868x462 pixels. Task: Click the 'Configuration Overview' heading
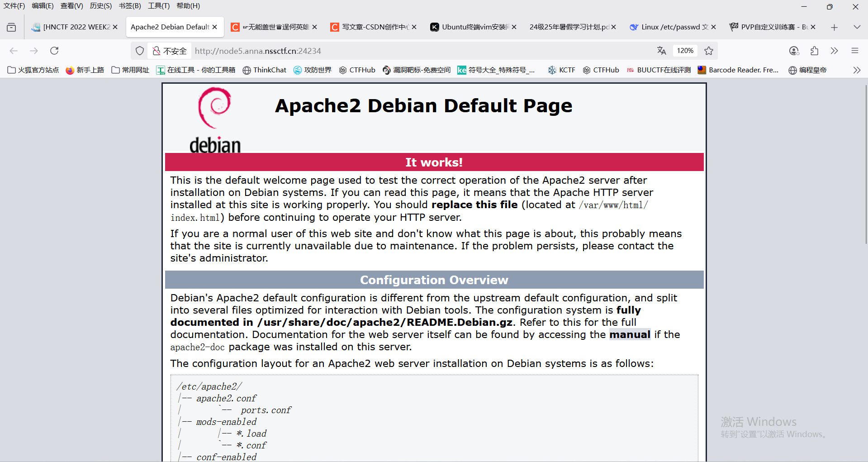tap(434, 280)
